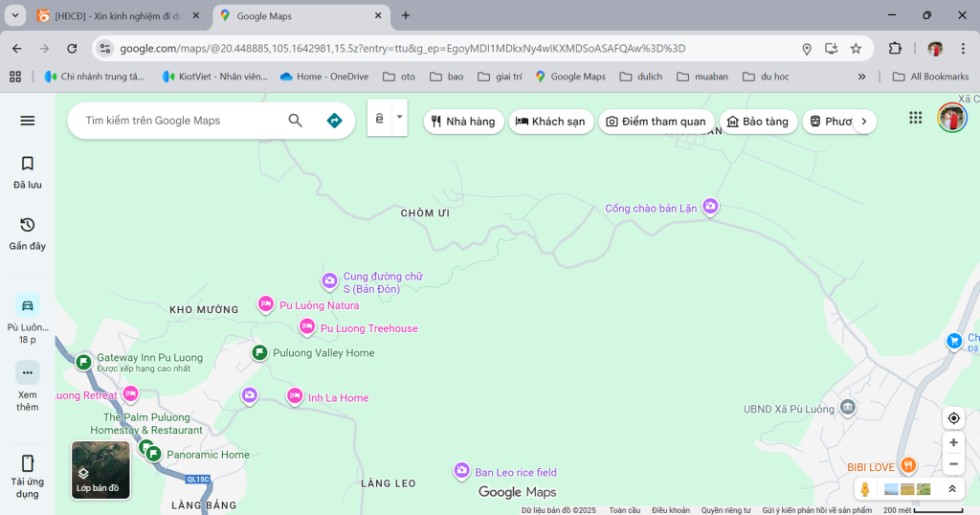980x515 pixels.
Task: Click the Inh La Home hotel pin
Action: tap(295, 396)
